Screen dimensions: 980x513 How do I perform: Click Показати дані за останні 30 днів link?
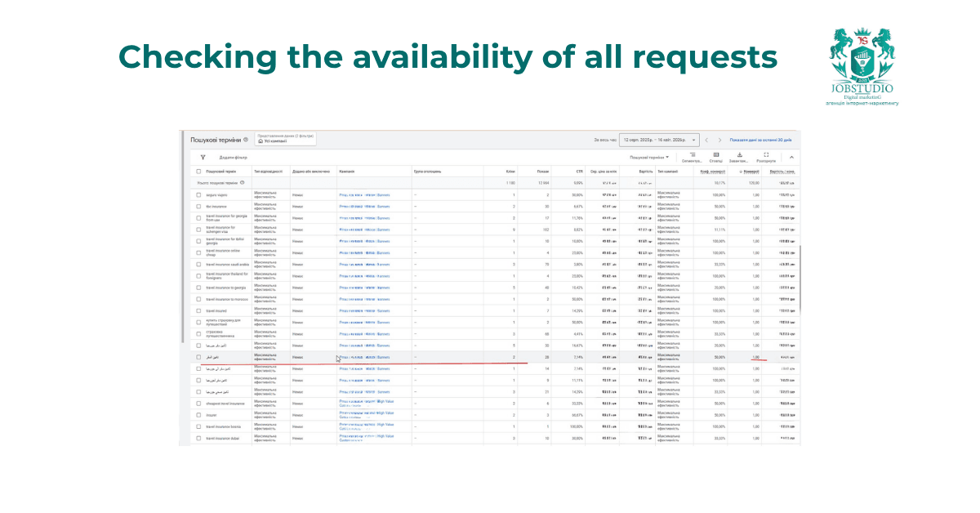click(x=761, y=141)
